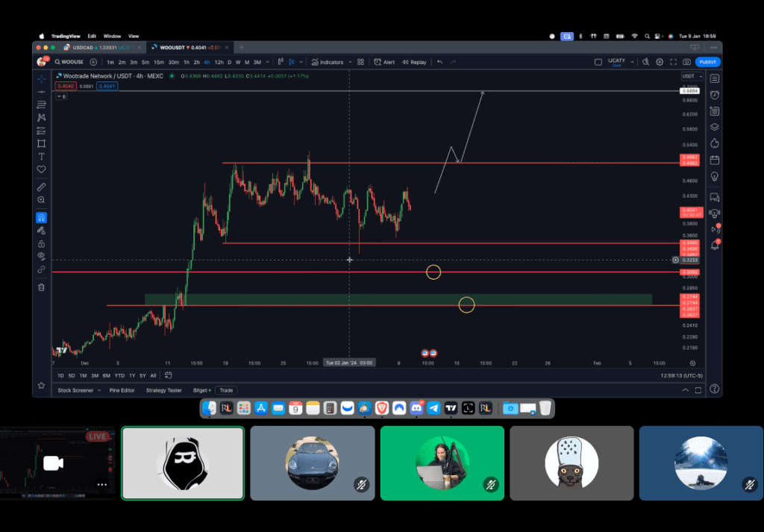
Task: Open the Edit menu in menu bar
Action: (92, 36)
